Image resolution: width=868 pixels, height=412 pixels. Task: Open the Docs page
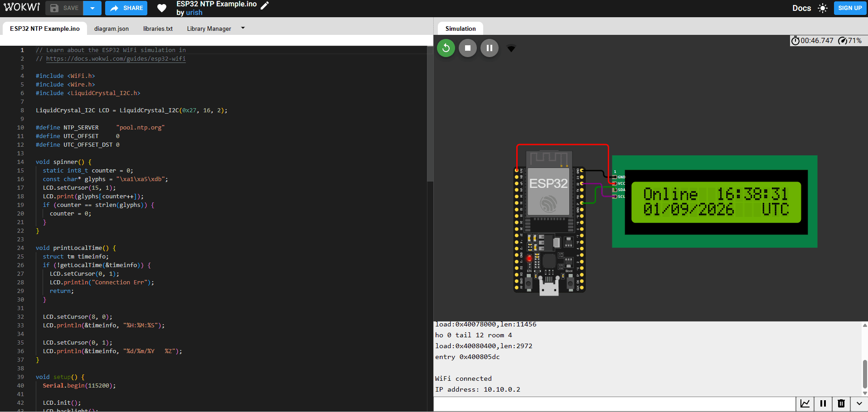pyautogui.click(x=801, y=8)
